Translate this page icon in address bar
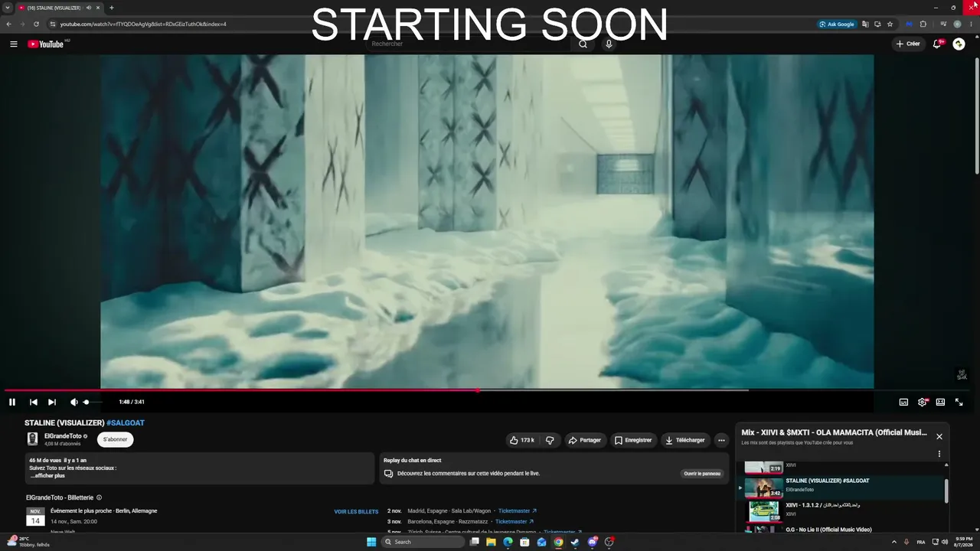 click(865, 24)
